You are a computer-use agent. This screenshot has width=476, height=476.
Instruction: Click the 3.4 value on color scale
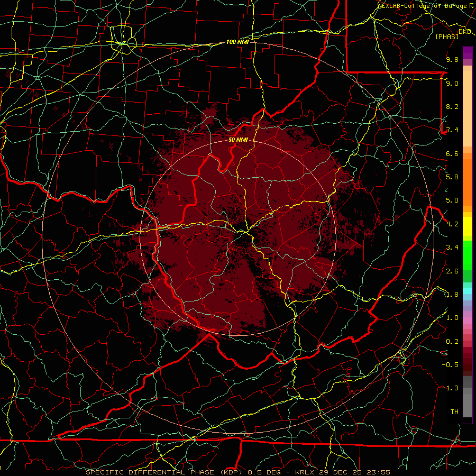452,248
